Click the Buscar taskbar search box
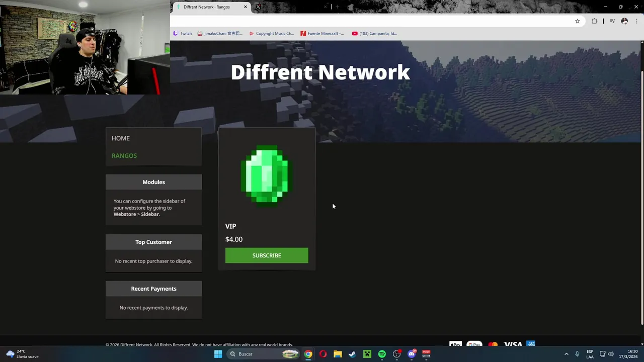Viewport: 644px width, 362px height. tap(264, 354)
